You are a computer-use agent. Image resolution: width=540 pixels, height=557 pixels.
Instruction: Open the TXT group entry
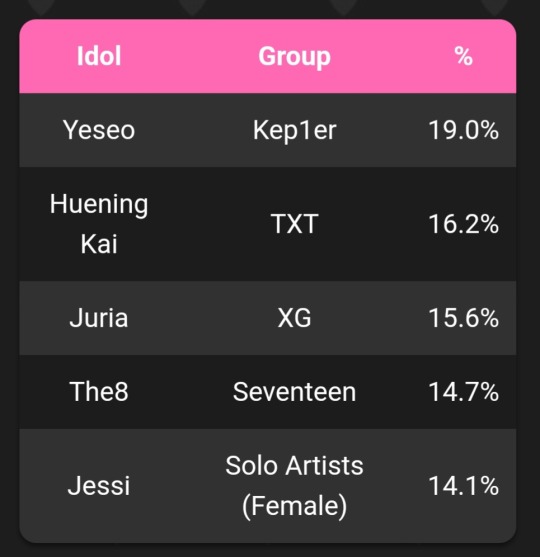tap(295, 224)
